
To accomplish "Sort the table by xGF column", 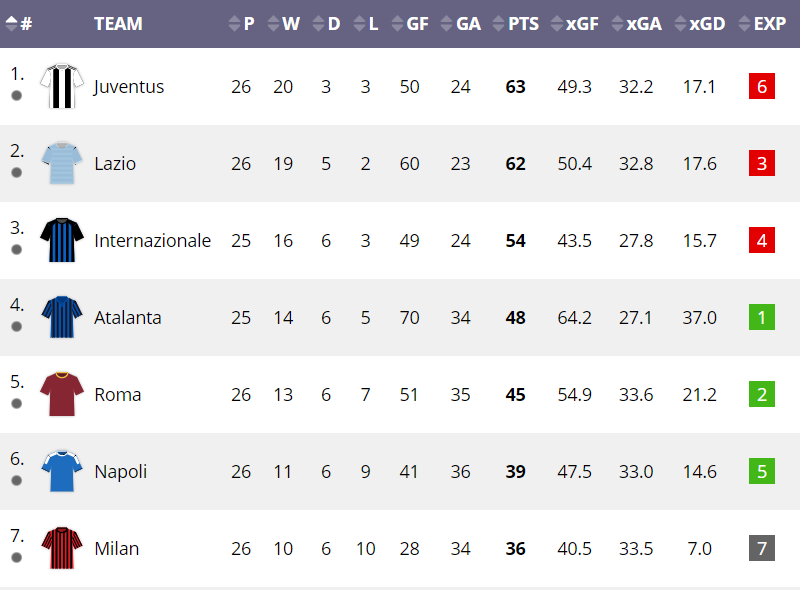I will 574,23.
